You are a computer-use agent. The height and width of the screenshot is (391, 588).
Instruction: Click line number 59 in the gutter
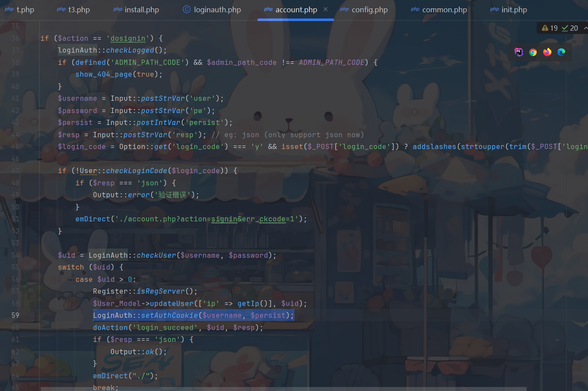click(x=15, y=315)
